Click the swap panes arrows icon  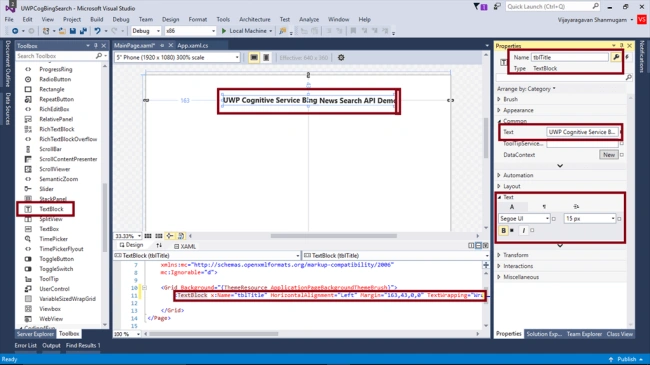coord(159,246)
